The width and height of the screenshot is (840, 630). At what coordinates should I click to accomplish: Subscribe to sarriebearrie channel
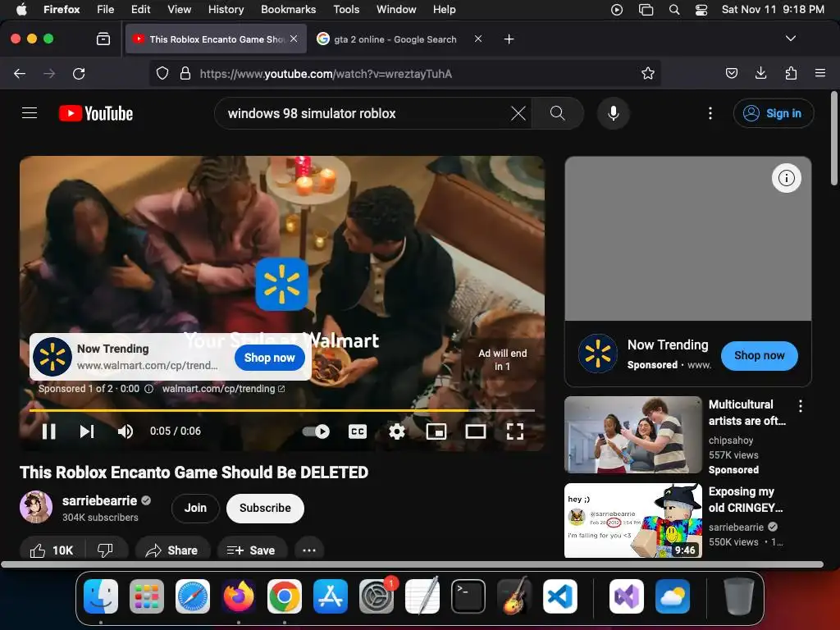click(265, 508)
